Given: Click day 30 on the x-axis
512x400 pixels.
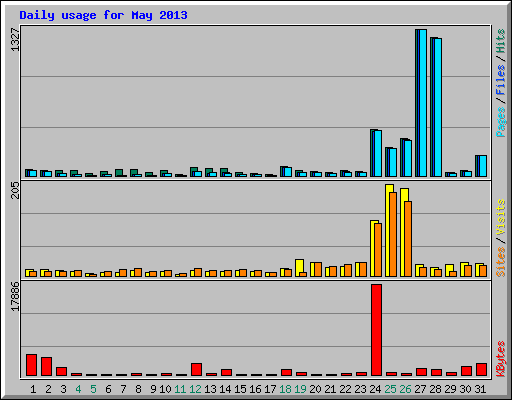Looking at the screenshot, I should click(465, 389).
